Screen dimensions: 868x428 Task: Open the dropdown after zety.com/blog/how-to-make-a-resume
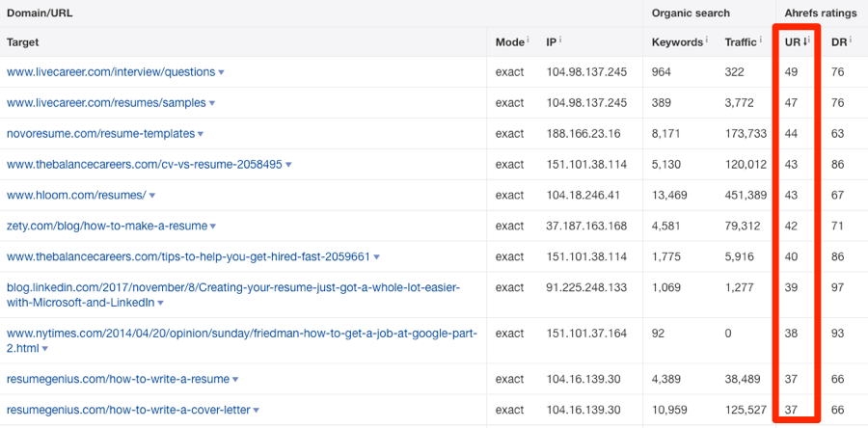click(x=213, y=227)
